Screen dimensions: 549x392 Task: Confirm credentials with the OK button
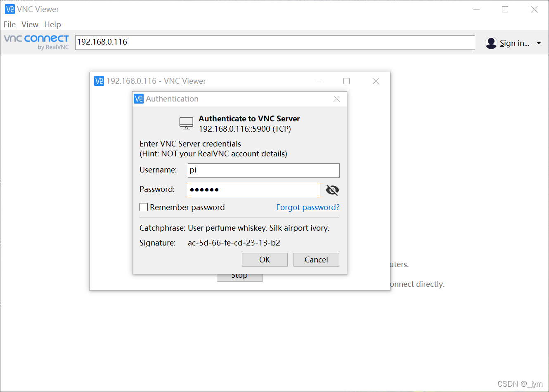[x=265, y=260]
